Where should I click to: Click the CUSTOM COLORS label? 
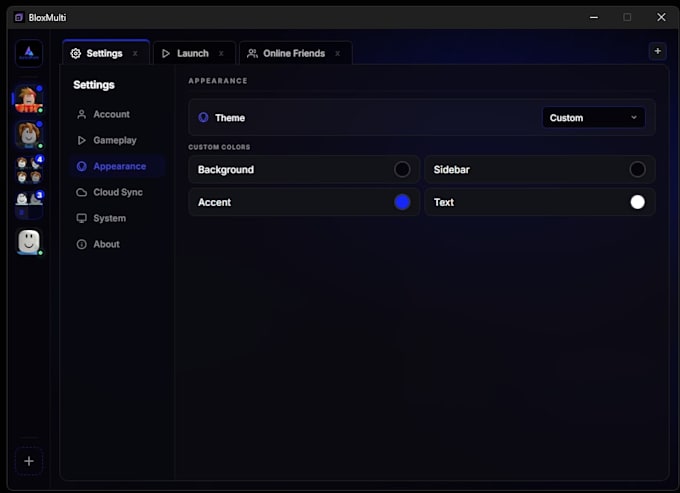(x=219, y=147)
